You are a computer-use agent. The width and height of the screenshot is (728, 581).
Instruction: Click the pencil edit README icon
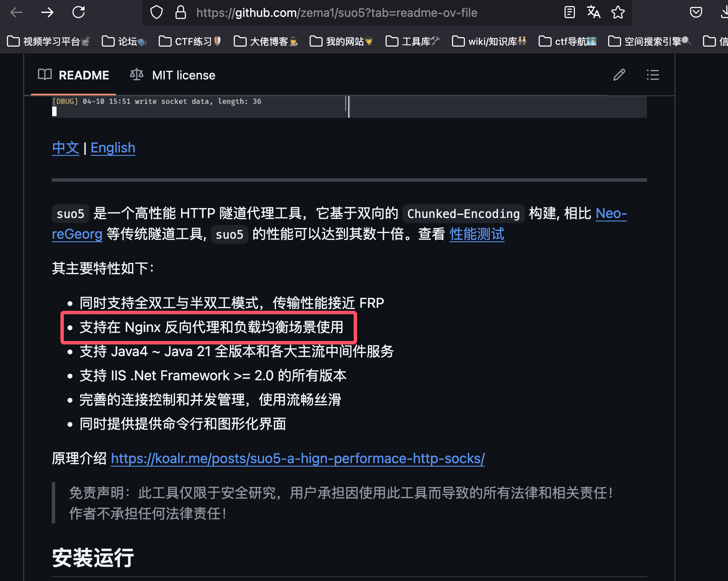click(x=619, y=75)
